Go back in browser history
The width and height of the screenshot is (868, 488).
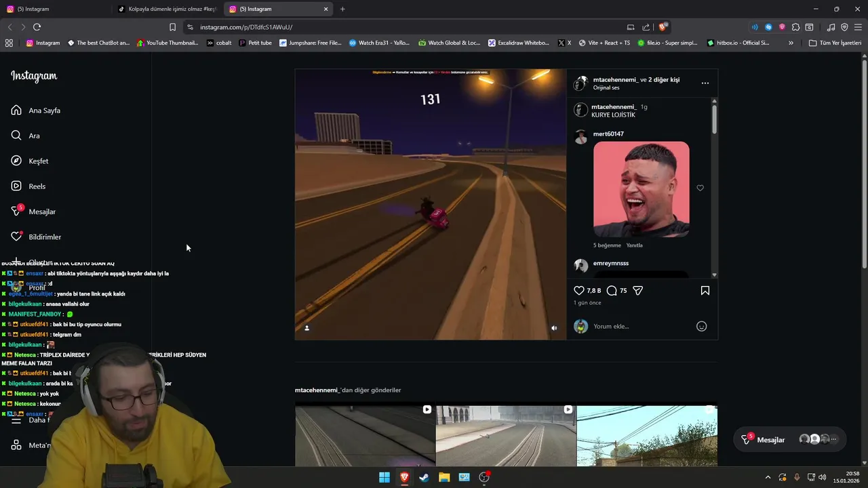tap(9, 27)
